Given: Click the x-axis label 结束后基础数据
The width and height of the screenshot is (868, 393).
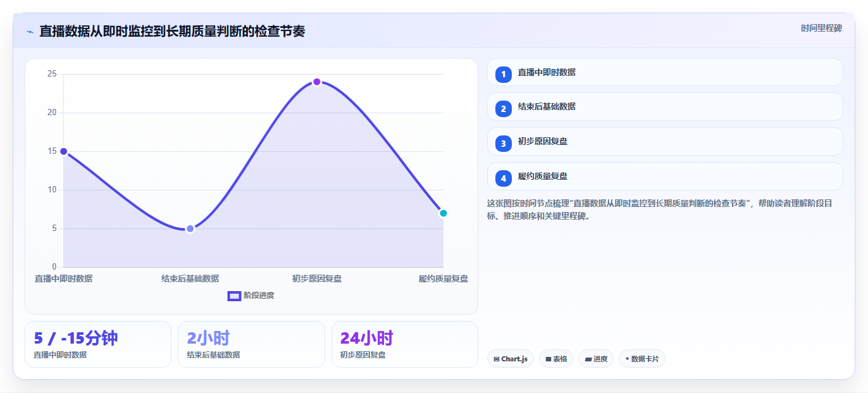Looking at the screenshot, I should [190, 278].
